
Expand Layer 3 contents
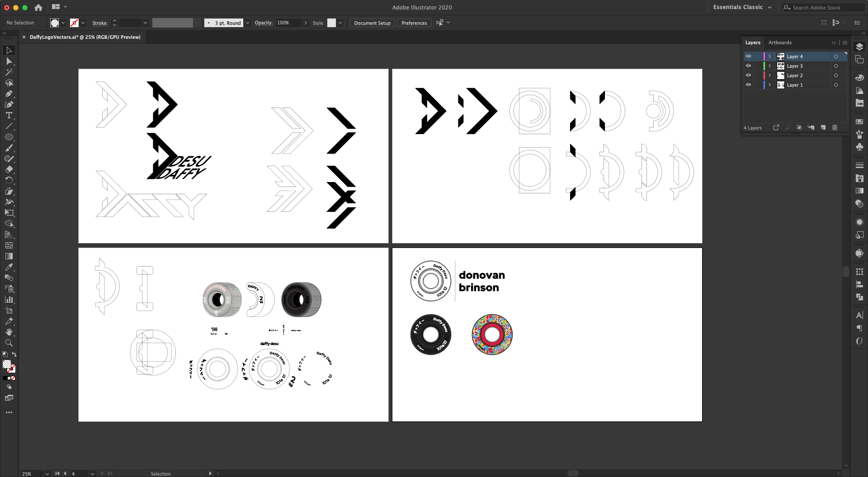coord(769,66)
